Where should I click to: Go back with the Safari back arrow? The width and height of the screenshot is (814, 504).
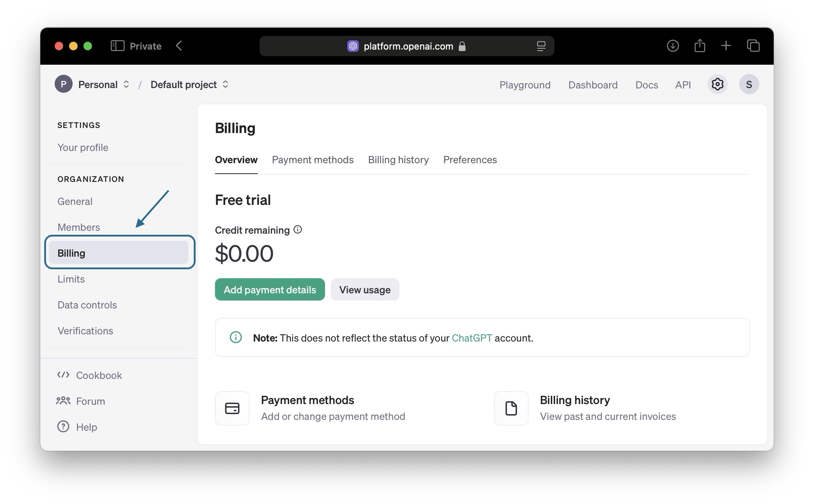coord(179,46)
